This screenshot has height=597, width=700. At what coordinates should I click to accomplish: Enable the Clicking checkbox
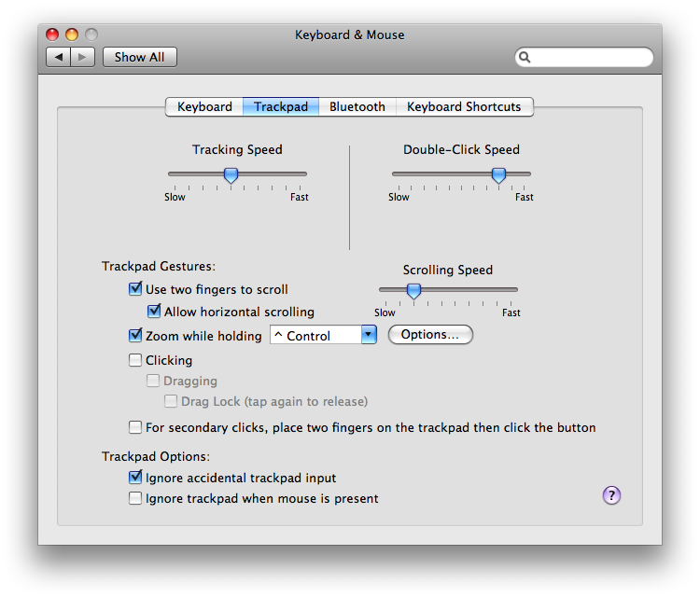pos(135,360)
